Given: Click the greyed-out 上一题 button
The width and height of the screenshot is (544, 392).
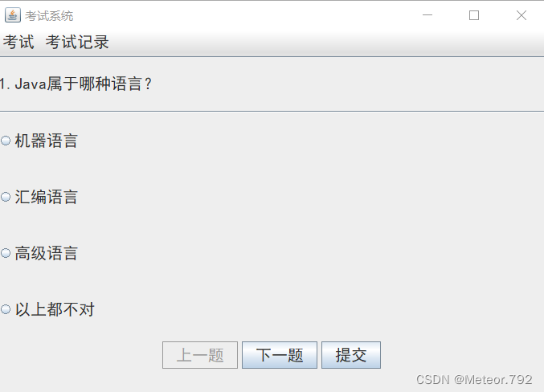Looking at the screenshot, I should 200,355.
